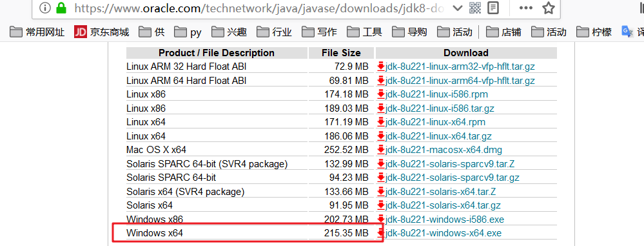Click red download arrow for windows-i586.exe
This screenshot has height=246, width=644.
coord(380,220)
